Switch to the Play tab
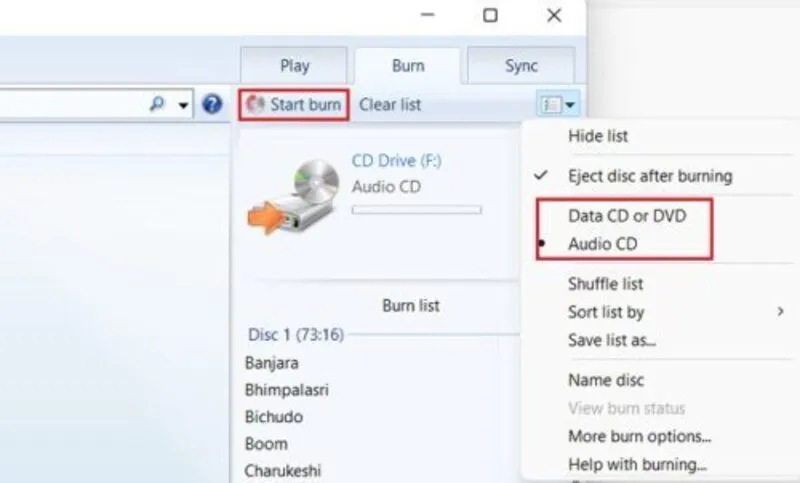Image resolution: width=800 pixels, height=483 pixels. click(x=294, y=65)
